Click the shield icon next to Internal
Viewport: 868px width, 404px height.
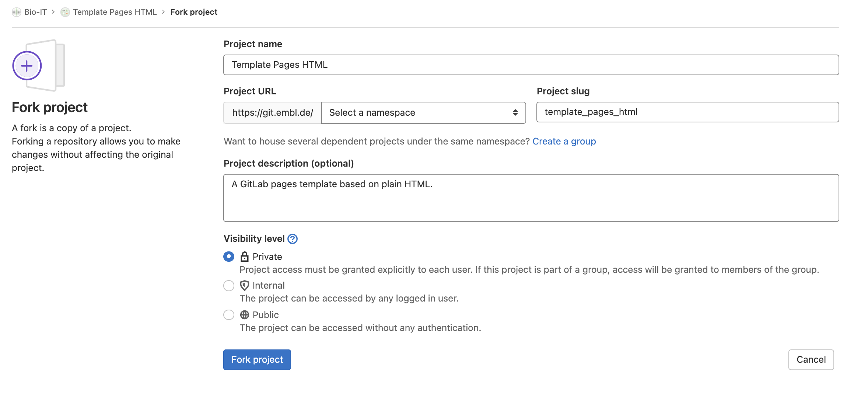point(244,285)
